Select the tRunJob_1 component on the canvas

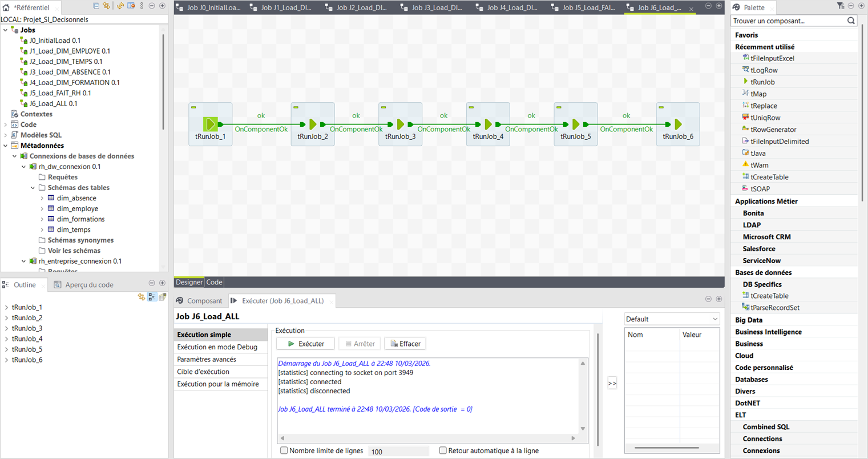pos(210,124)
